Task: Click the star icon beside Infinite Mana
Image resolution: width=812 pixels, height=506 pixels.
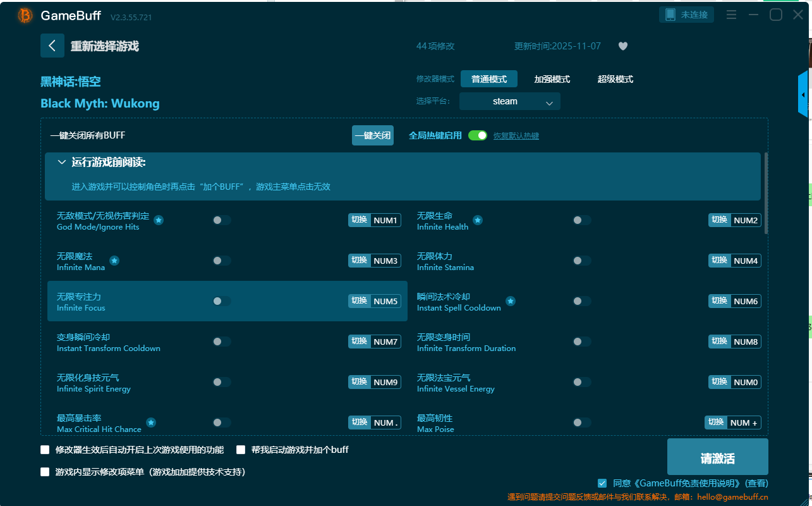Action: [x=114, y=261]
